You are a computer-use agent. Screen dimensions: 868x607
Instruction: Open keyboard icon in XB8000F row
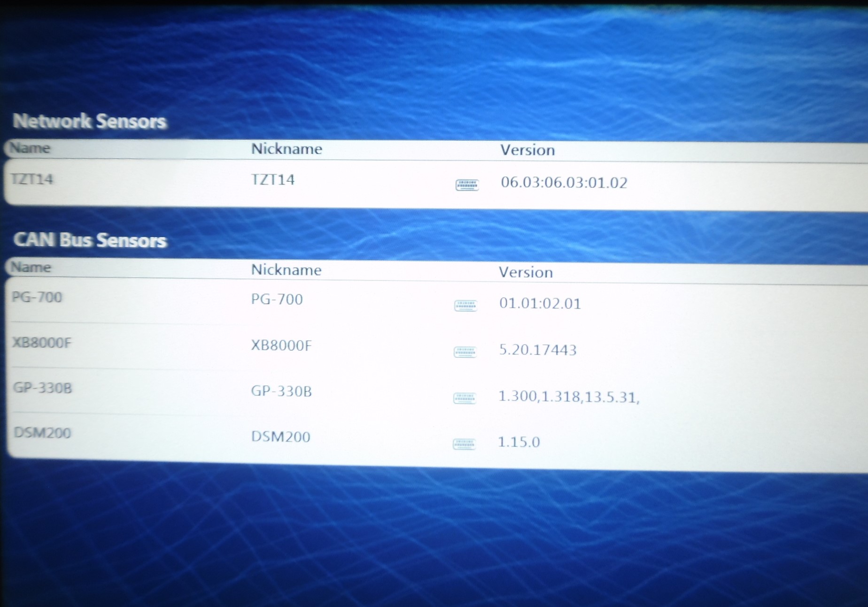coord(465,352)
